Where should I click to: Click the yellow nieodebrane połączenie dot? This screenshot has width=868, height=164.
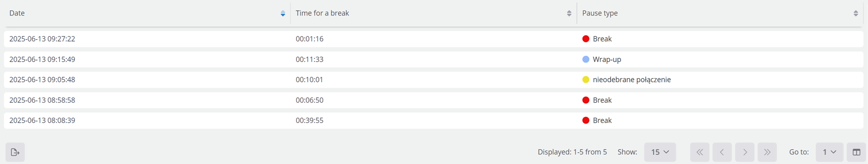[586, 79]
